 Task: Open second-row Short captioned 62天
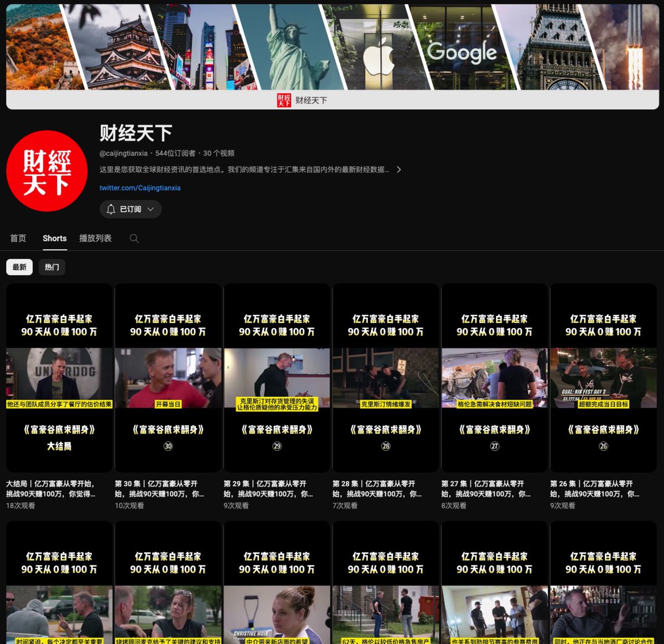coord(386,583)
